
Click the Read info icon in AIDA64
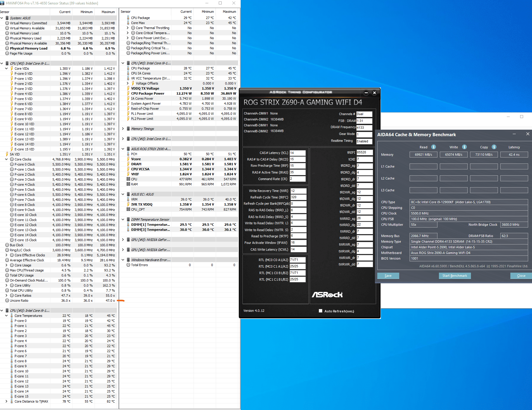[433, 147]
